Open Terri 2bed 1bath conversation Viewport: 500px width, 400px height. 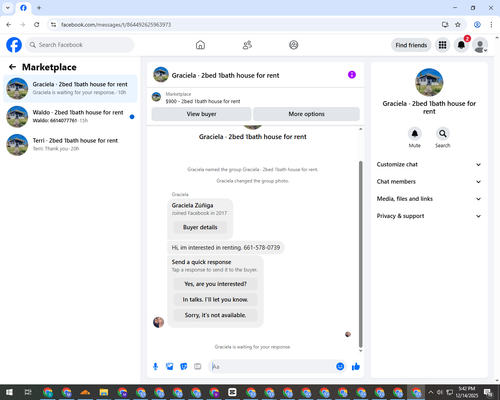(70, 145)
